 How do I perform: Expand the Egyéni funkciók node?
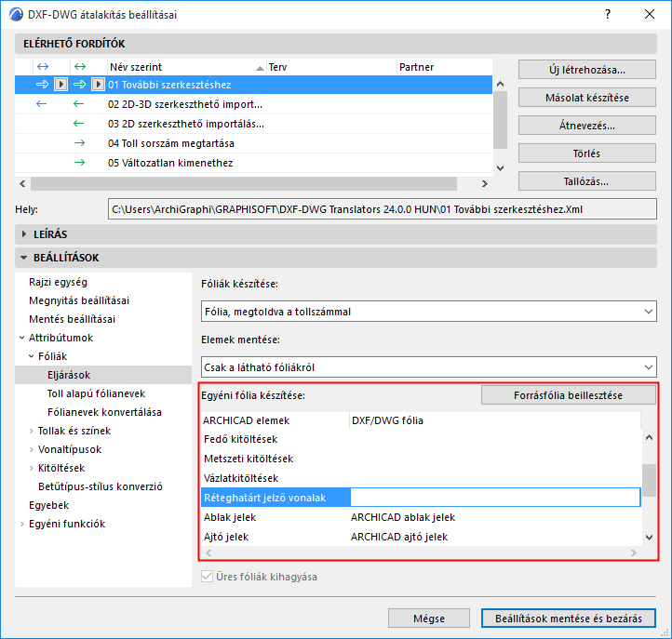point(21,524)
